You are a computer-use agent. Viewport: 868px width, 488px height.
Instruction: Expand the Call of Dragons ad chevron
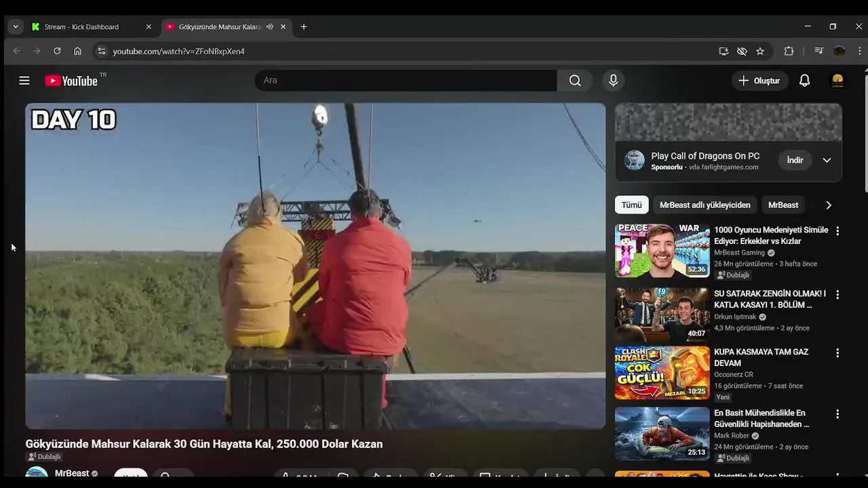827,160
